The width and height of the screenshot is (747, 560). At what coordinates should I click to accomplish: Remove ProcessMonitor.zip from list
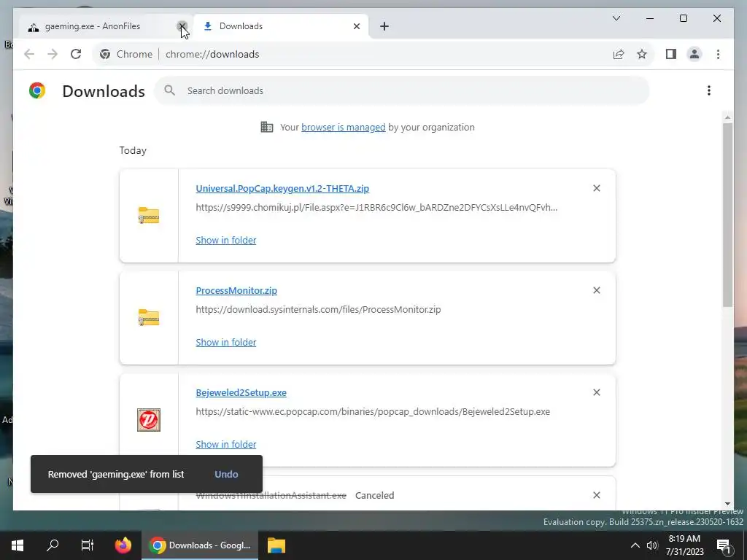(x=597, y=290)
